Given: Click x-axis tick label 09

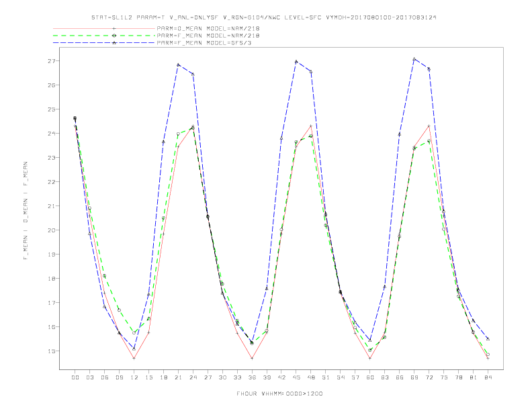Looking at the screenshot, I should 120,377.
